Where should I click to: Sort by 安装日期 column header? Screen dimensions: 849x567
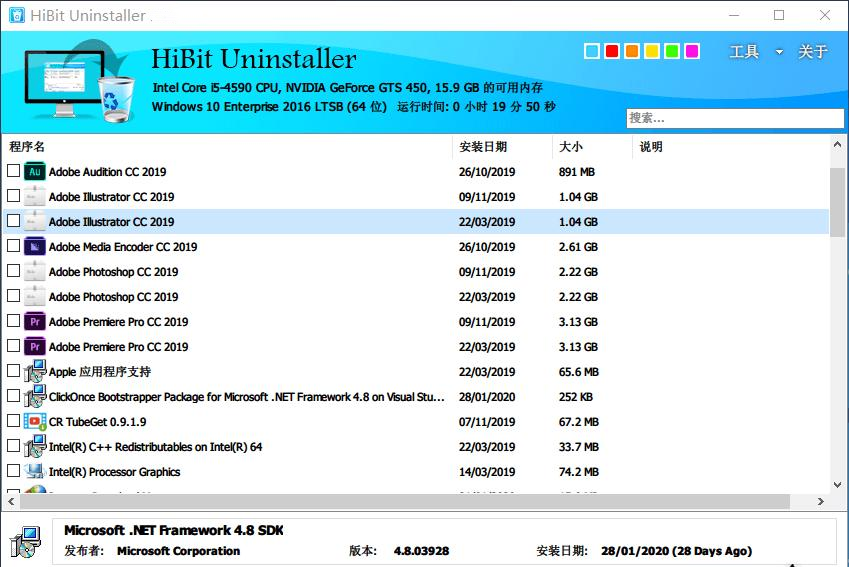point(483,147)
